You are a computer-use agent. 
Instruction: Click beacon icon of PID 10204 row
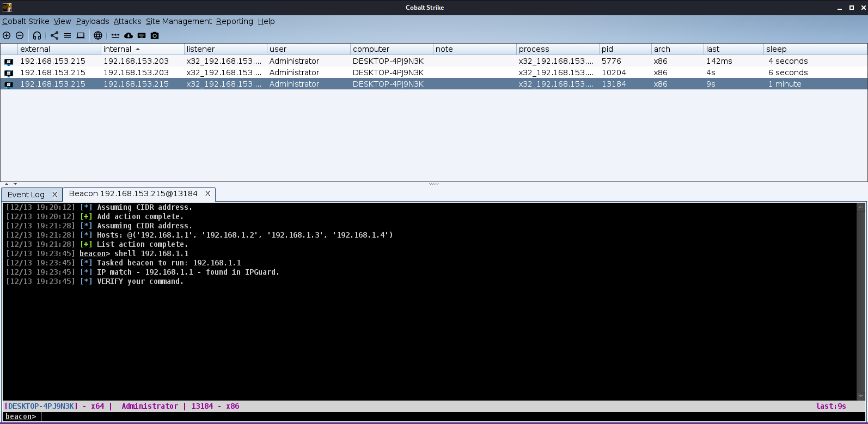(9, 73)
